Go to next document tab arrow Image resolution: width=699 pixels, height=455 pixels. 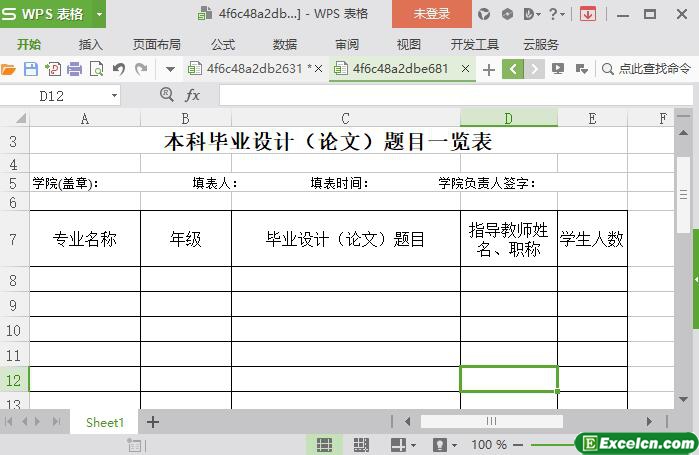click(534, 69)
